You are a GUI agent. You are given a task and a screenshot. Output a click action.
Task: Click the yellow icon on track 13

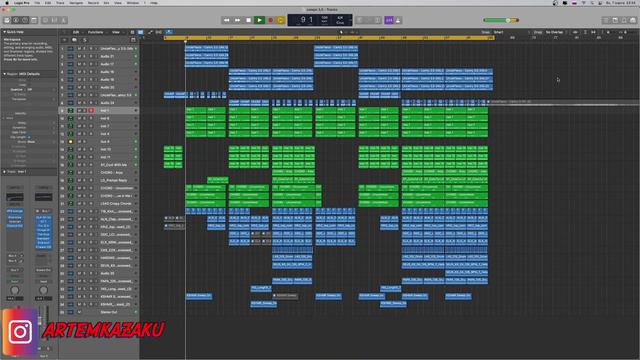(x=71, y=142)
